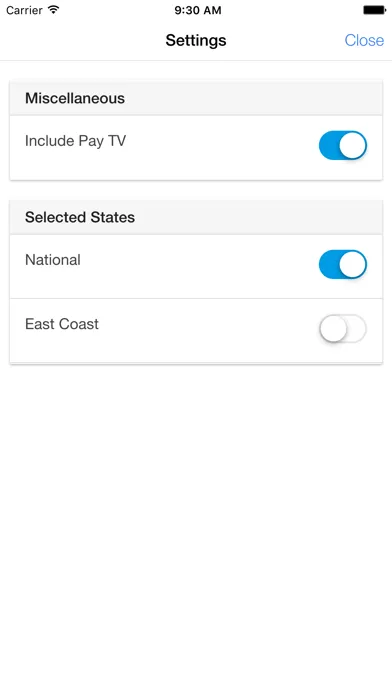Click the white knob of Include Pay TV switch
This screenshot has height=696, width=392.
click(x=353, y=145)
